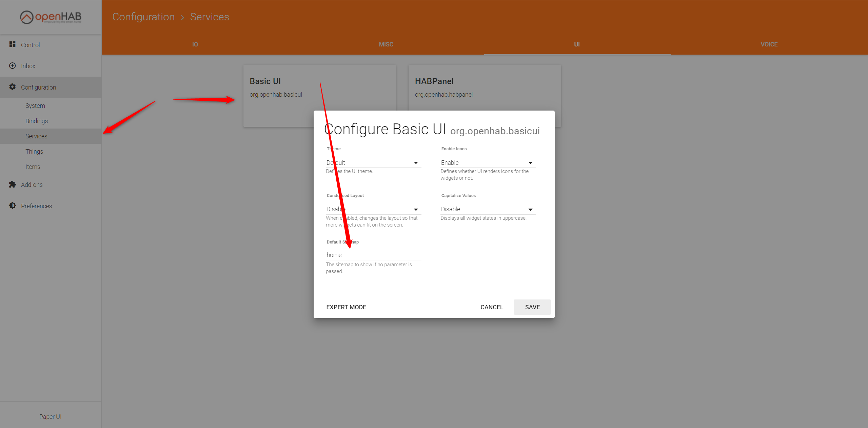Open Preferences via its sidebar icon
868x428 pixels.
click(x=12, y=206)
